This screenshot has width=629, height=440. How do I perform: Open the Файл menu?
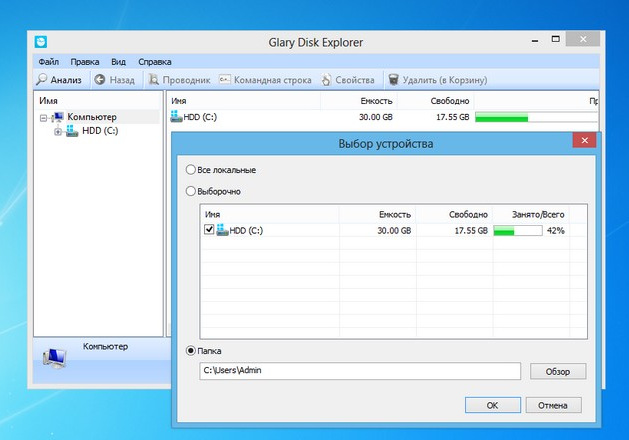49,62
